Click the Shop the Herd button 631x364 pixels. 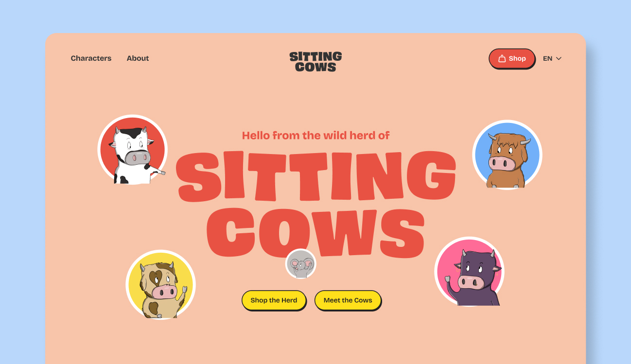click(274, 300)
